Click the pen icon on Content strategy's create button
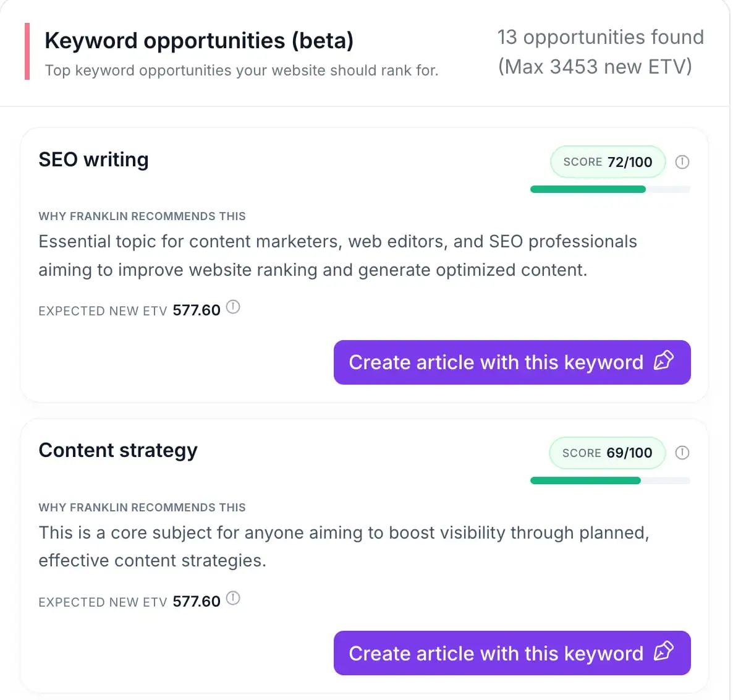This screenshot has height=700, width=733. tap(664, 653)
